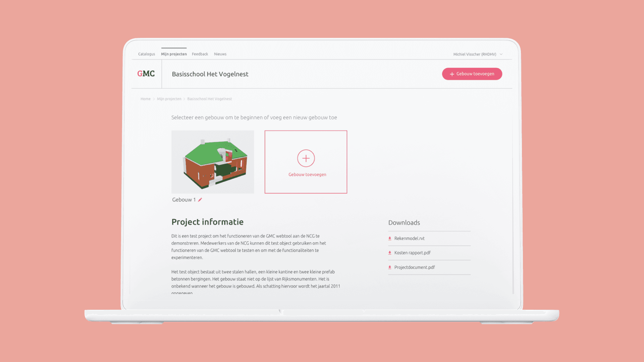Click the download icon beside Projectdocument.pdf

coord(390,267)
